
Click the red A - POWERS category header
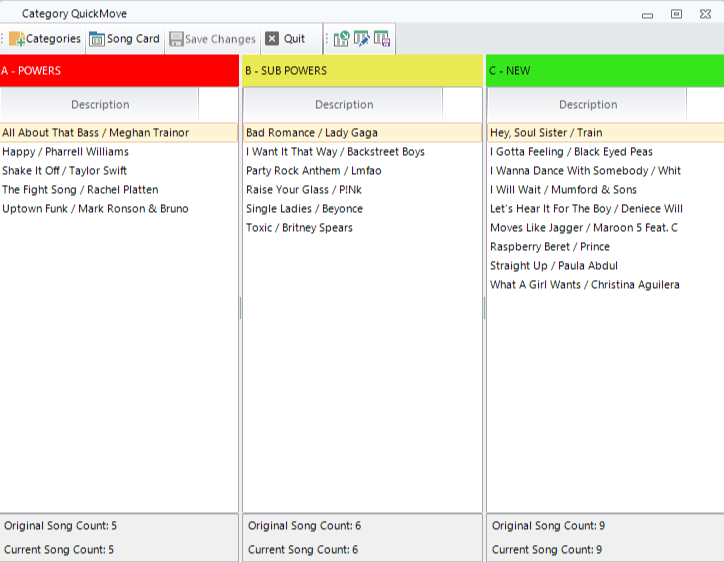119,71
